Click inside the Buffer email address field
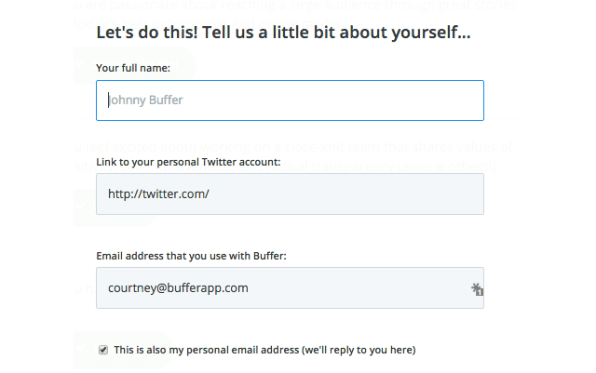The height and width of the screenshot is (373, 596). (290, 288)
